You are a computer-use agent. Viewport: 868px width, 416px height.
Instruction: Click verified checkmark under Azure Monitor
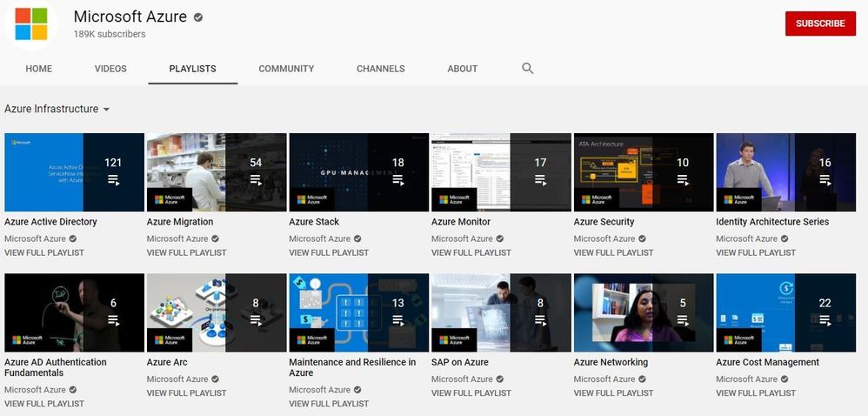coord(499,238)
